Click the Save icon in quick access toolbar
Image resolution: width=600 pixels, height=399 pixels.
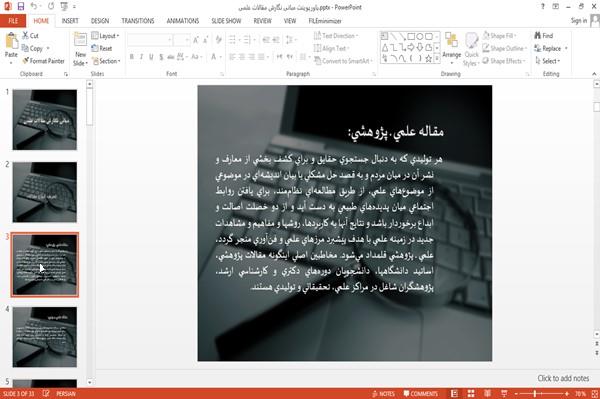tap(21, 7)
